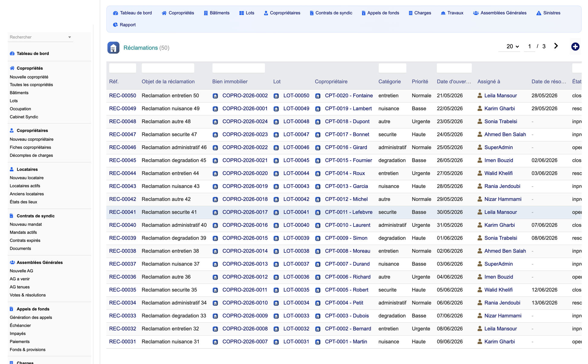Sort by Copropriétaire column header

click(331, 82)
